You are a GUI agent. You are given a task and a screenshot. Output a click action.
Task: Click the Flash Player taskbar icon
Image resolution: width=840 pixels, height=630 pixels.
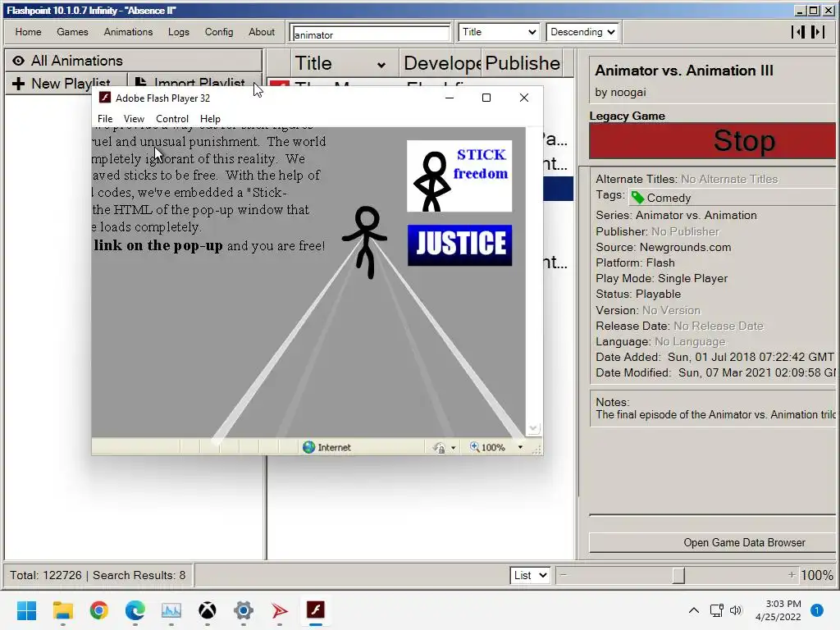point(316,610)
